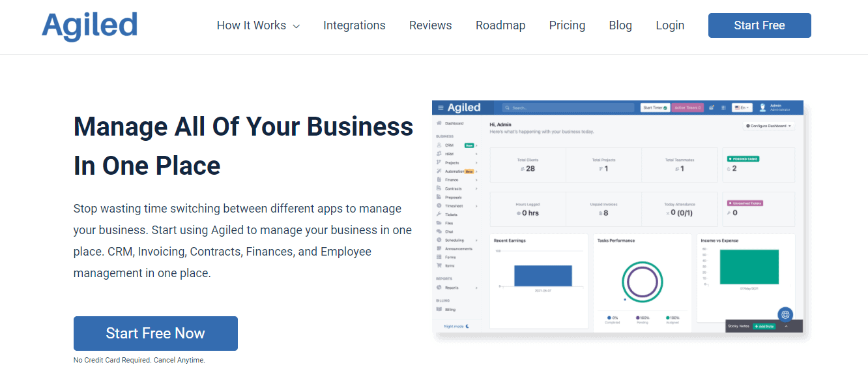This screenshot has width=868, height=371.
Task: Click the Active Timers button in the preview
Action: [688, 108]
